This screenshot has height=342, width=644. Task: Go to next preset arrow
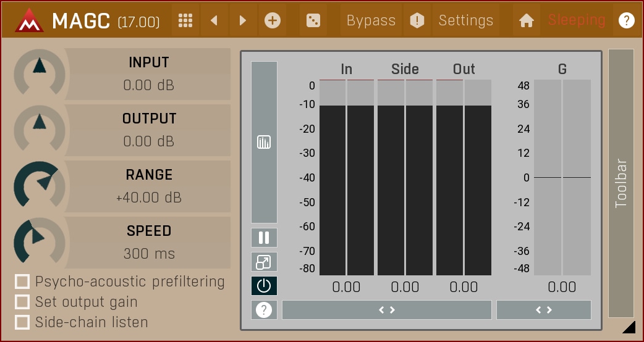(242, 20)
